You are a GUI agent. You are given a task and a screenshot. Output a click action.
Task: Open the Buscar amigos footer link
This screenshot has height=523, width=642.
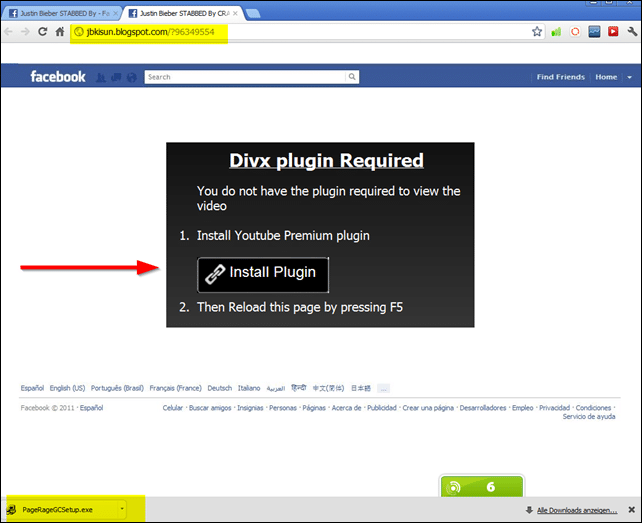(210, 408)
